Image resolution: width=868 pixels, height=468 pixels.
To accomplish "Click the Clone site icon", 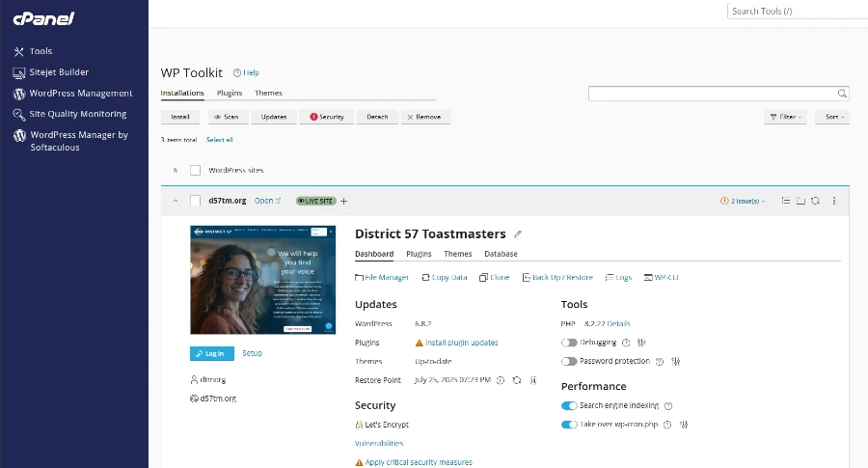I will [x=494, y=277].
